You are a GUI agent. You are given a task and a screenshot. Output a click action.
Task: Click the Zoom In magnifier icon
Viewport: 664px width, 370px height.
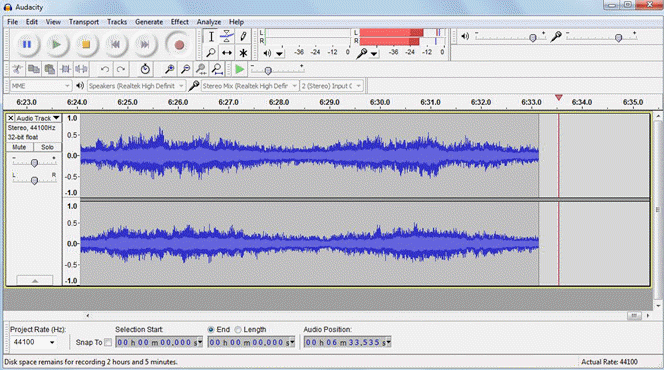coord(169,69)
